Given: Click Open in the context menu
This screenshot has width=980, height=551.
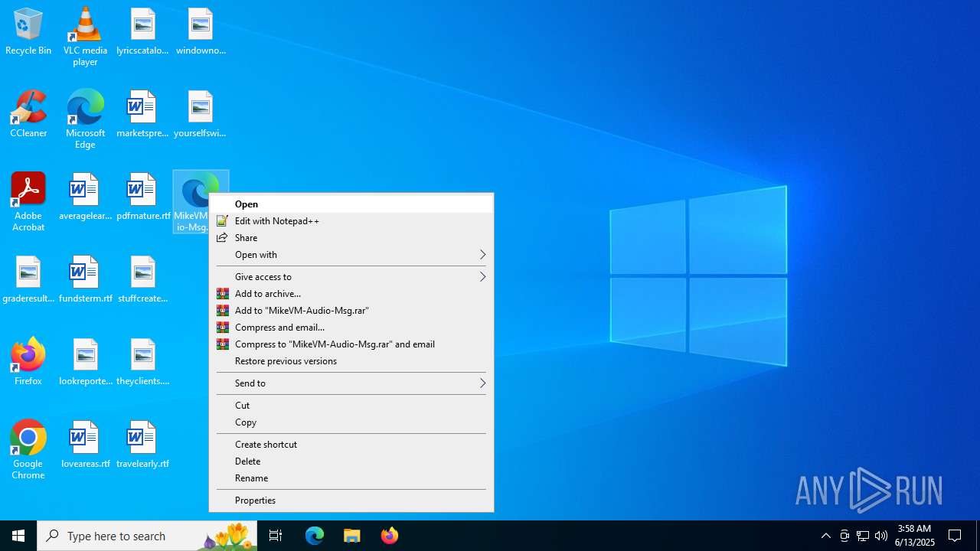Looking at the screenshot, I should [351, 204].
